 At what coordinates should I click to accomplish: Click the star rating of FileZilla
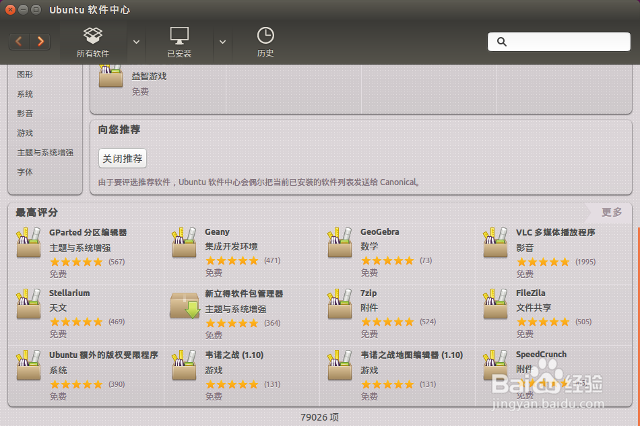coord(542,322)
